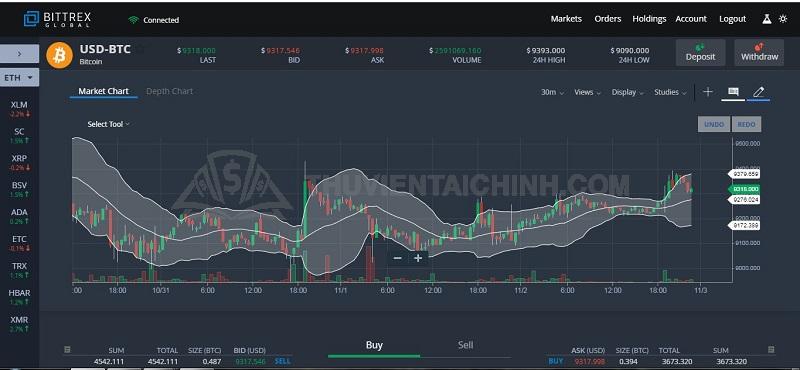
Task: Select the Sell tab
Action: pos(465,345)
